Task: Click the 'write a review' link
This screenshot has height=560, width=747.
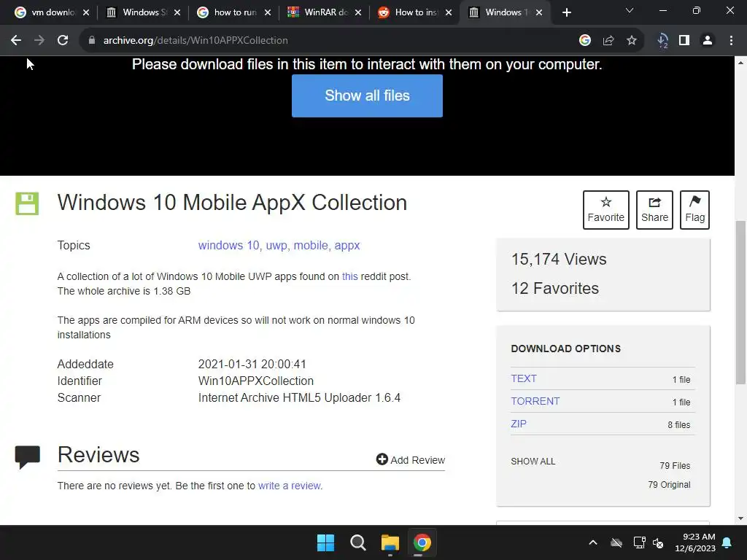Action: tap(289, 486)
